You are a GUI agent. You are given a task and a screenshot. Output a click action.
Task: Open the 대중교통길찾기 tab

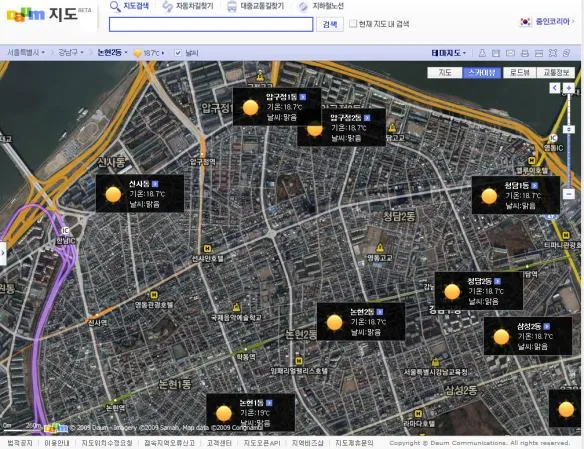[256, 6]
